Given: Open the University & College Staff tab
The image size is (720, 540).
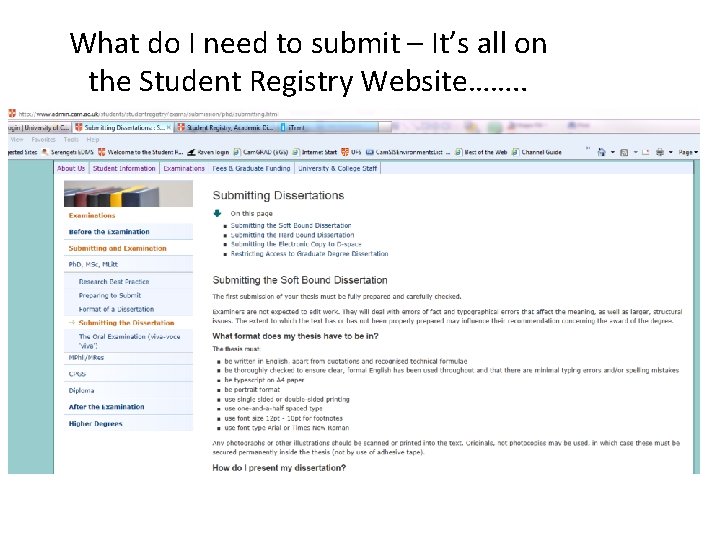Looking at the screenshot, I should tap(338, 169).
